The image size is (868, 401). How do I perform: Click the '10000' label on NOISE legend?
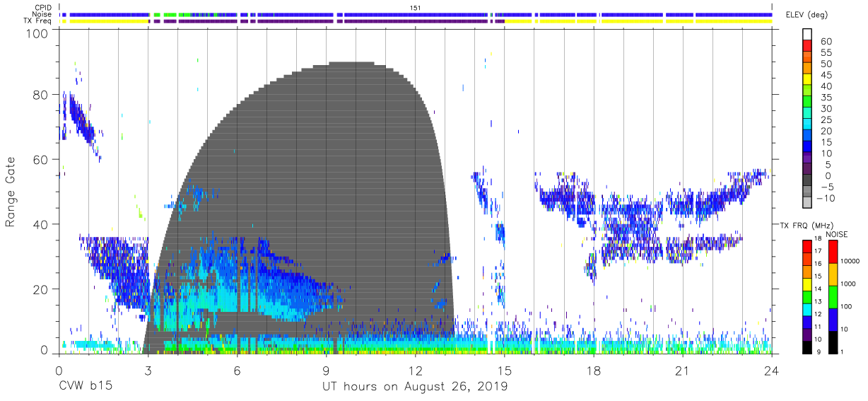coord(851,262)
